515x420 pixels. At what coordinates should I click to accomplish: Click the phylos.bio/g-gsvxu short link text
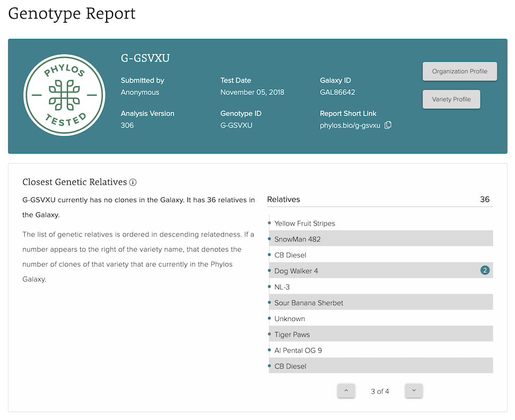[350, 126]
